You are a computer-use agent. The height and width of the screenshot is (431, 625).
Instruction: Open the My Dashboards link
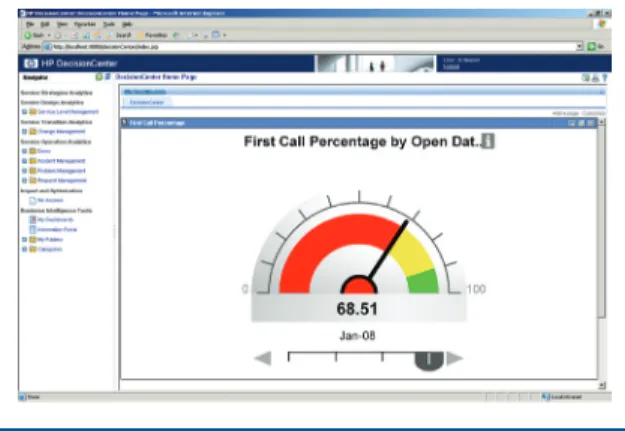(55, 220)
